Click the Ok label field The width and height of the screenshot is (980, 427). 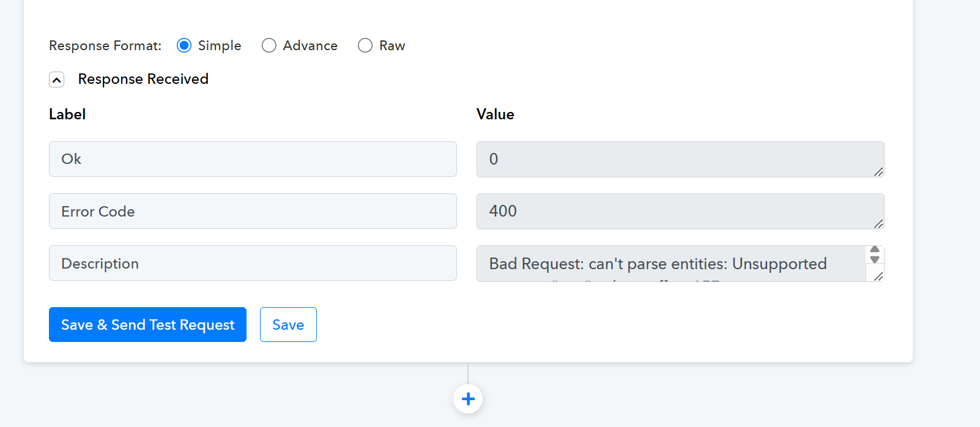pyautogui.click(x=253, y=159)
